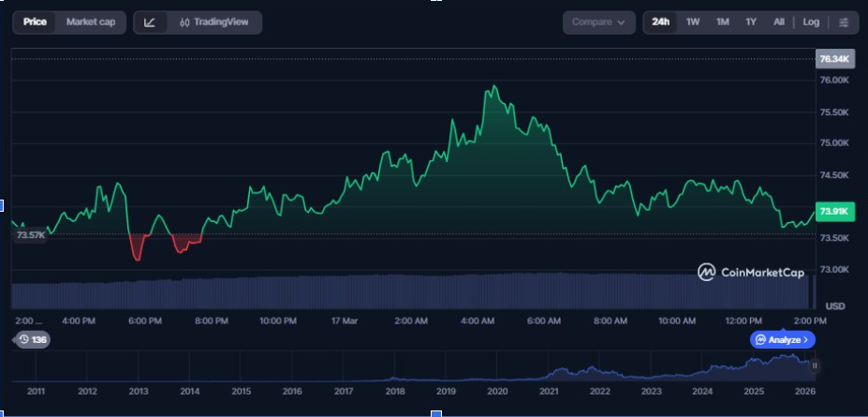The width and height of the screenshot is (868, 417).
Task: Open chart settings sliders icon
Action: point(844,22)
